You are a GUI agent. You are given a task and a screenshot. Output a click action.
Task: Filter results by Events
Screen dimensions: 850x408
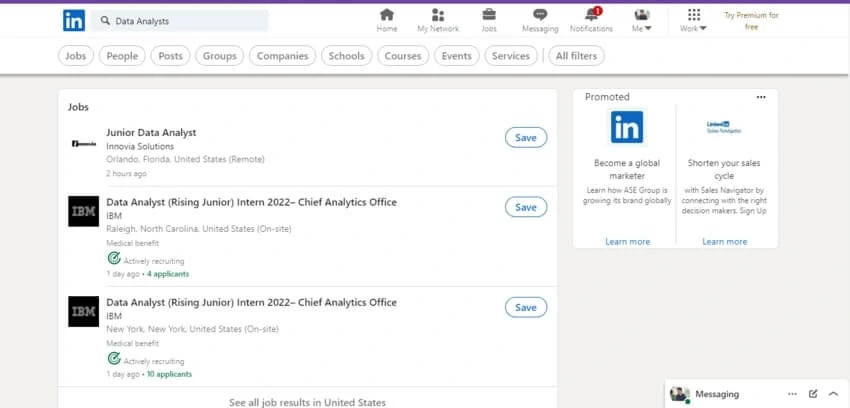(x=456, y=56)
